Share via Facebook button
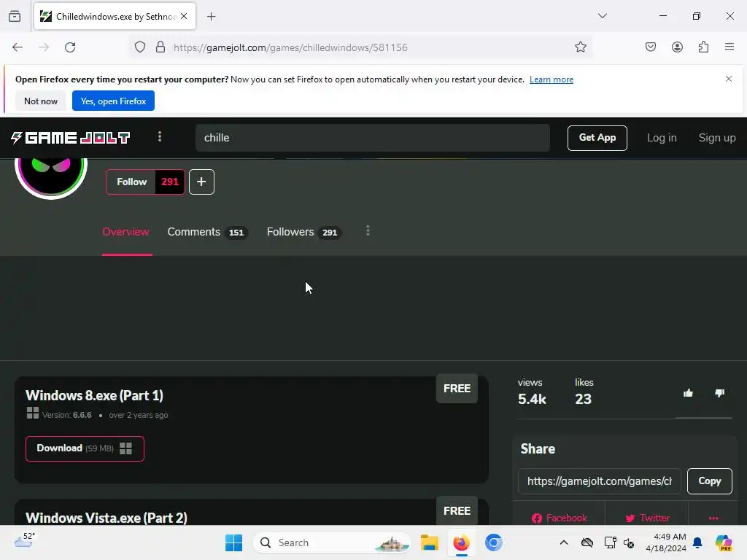This screenshot has width=747, height=560. click(x=559, y=518)
